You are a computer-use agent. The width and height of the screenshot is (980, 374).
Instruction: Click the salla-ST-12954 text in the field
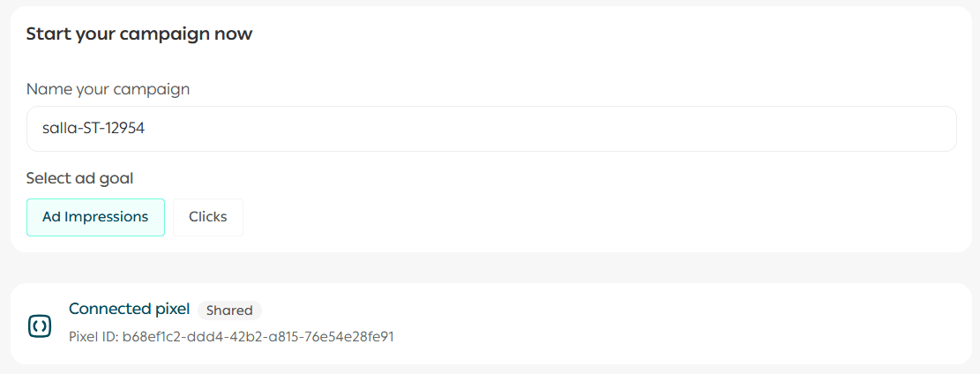click(x=93, y=129)
